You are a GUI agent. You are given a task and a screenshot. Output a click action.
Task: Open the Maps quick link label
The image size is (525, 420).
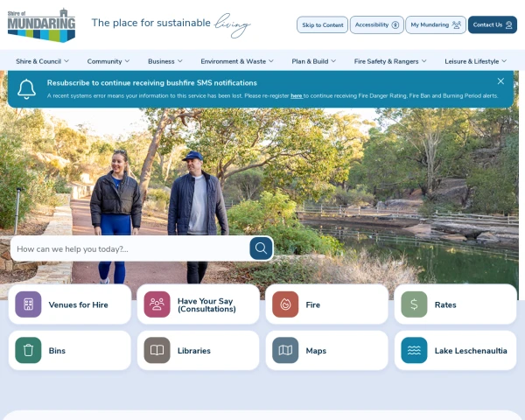316,351
